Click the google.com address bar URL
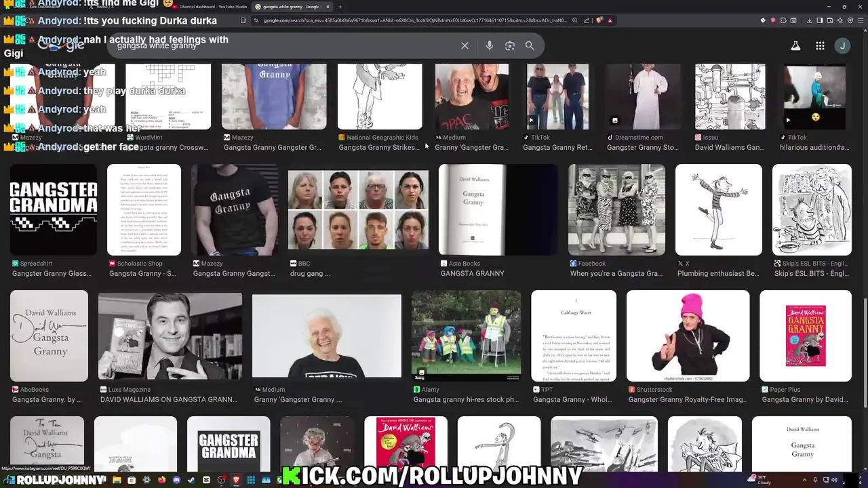This screenshot has width=868, height=488. 414,20
